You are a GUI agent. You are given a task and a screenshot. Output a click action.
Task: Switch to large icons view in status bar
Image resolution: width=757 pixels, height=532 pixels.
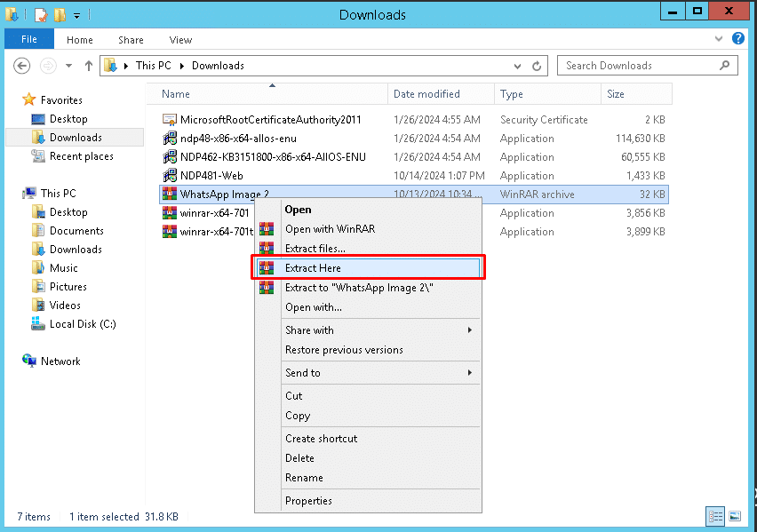(x=734, y=517)
